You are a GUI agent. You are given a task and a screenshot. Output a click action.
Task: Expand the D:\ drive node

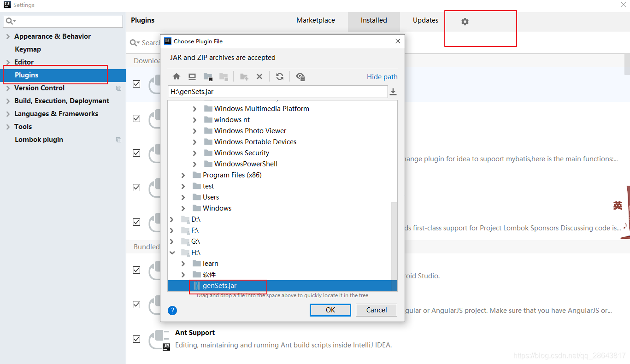point(172,219)
